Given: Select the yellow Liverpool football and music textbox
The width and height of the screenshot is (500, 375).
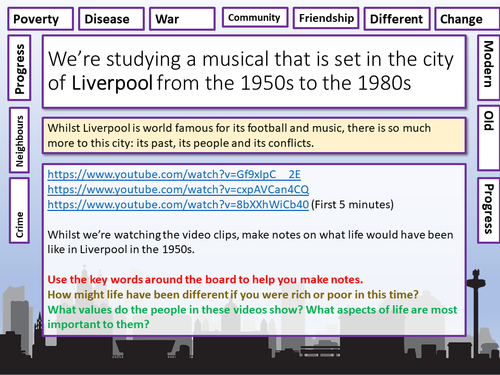Looking at the screenshot, I should point(254,135).
